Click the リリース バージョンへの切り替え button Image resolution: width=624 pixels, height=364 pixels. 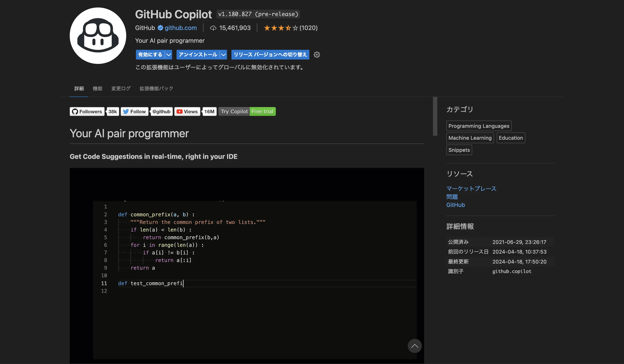[270, 55]
